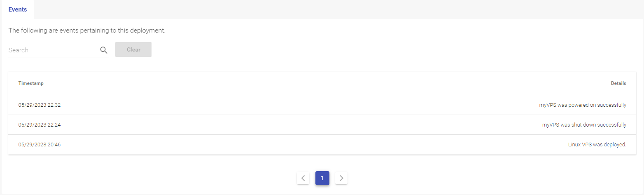Select page 1 in pagination
The height and width of the screenshot is (195, 644).
coord(322,178)
